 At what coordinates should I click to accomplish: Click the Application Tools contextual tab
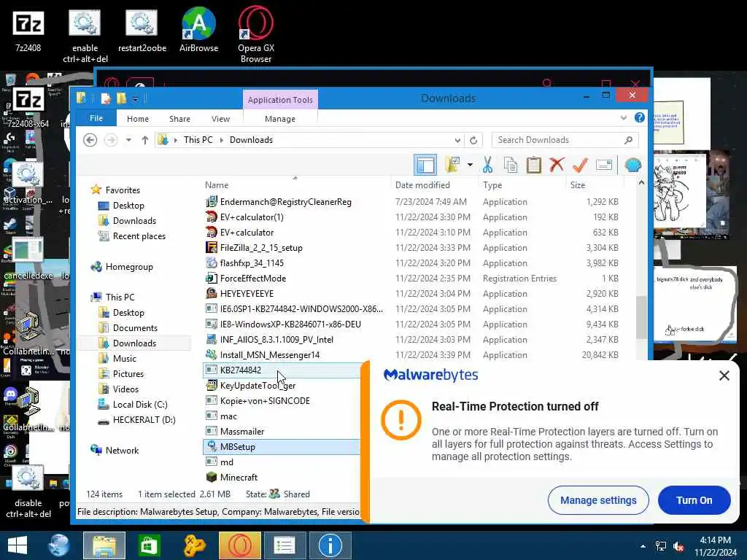pyautogui.click(x=280, y=99)
